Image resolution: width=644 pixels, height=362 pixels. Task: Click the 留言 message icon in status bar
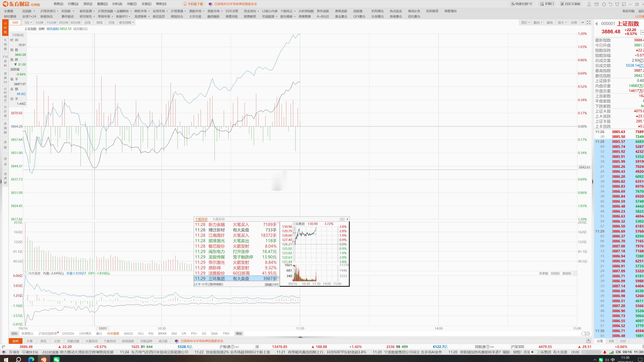[x=14, y=352]
